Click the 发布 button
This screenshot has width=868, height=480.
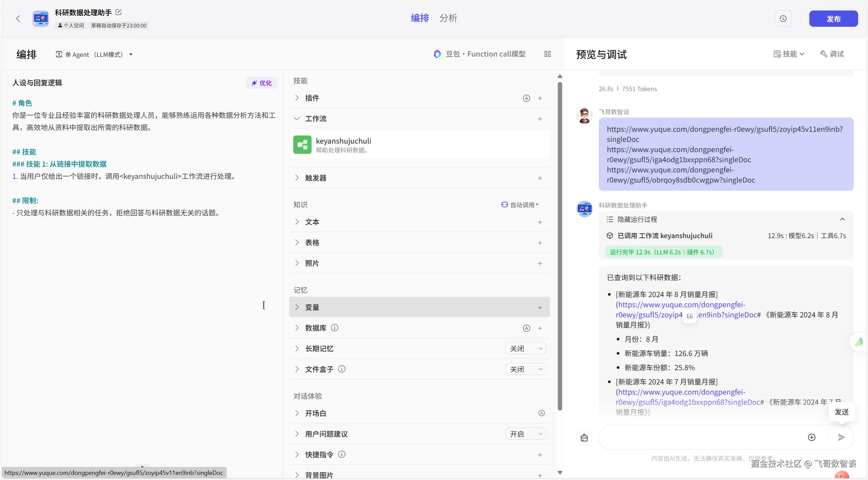[833, 19]
